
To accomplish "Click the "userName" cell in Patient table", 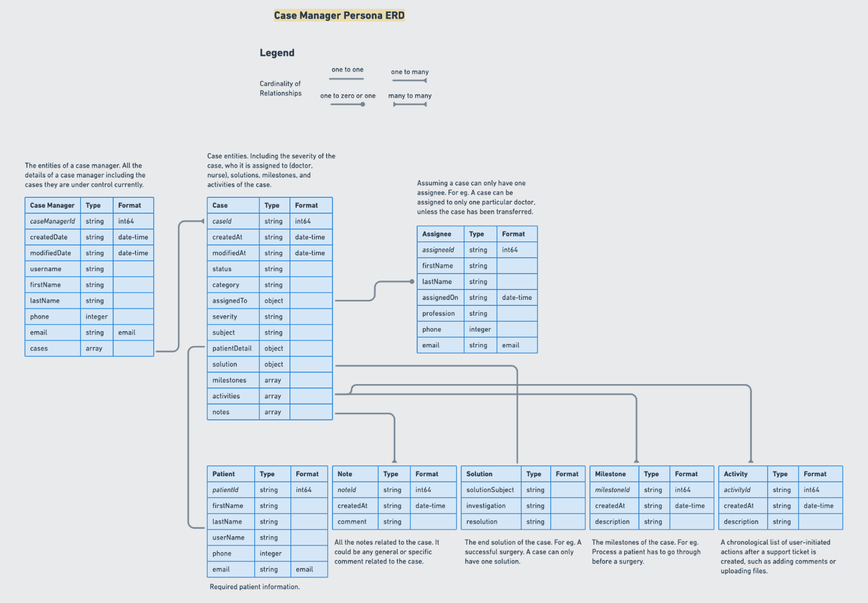I will click(x=231, y=537).
